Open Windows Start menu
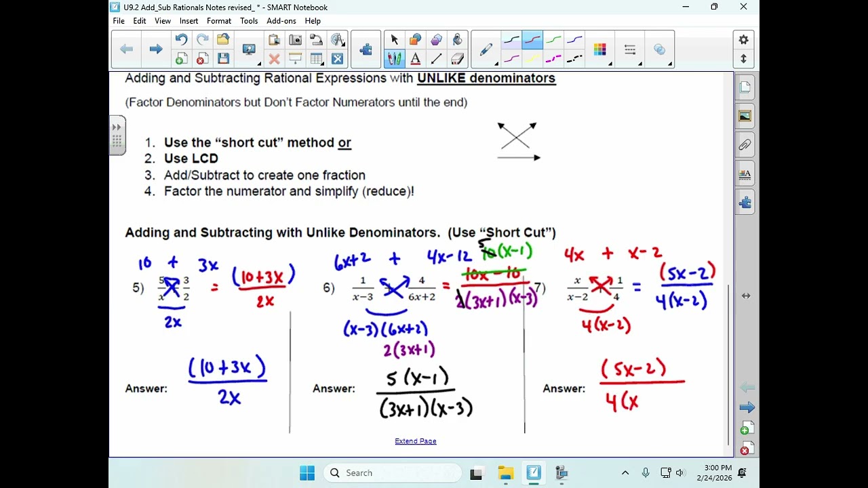868x488 pixels. [307, 473]
